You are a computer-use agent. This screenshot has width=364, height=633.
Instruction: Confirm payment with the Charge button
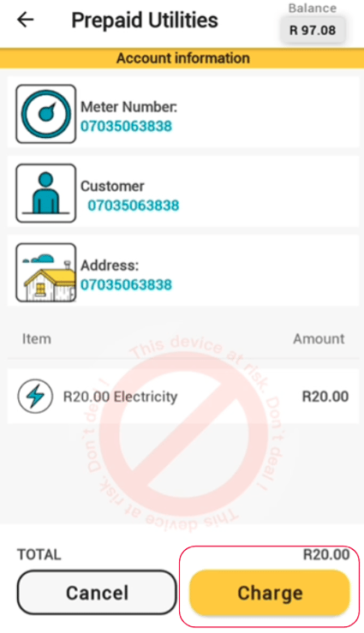[270, 593]
